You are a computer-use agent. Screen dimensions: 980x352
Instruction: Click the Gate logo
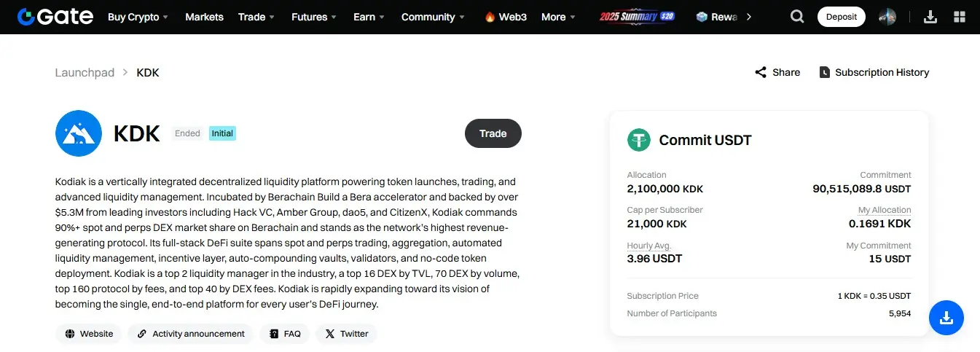(55, 17)
